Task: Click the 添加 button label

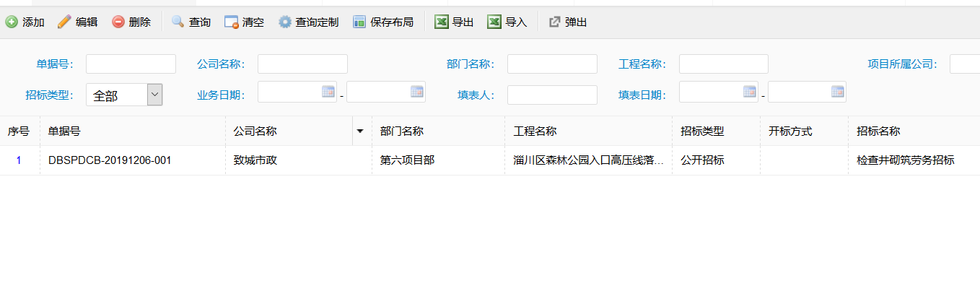Action: [33, 22]
